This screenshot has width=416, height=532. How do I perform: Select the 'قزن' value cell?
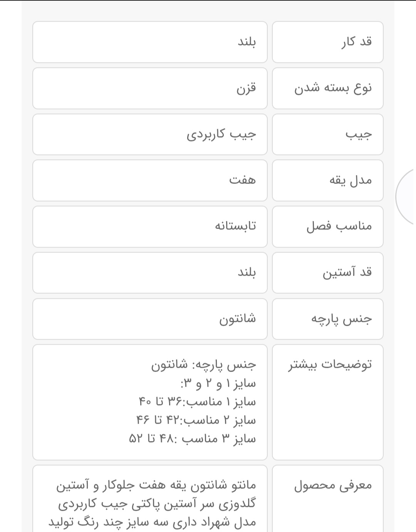(150, 88)
